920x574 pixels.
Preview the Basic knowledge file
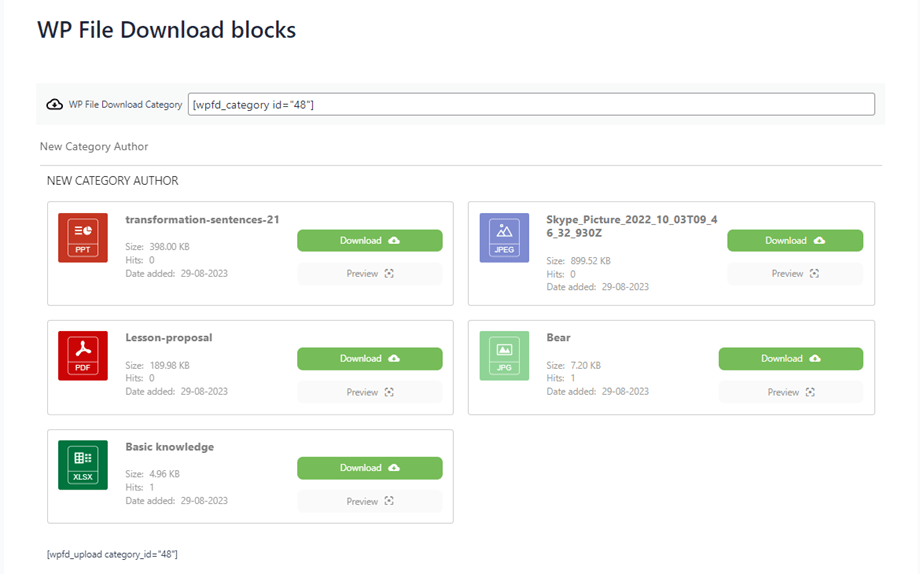(369, 502)
